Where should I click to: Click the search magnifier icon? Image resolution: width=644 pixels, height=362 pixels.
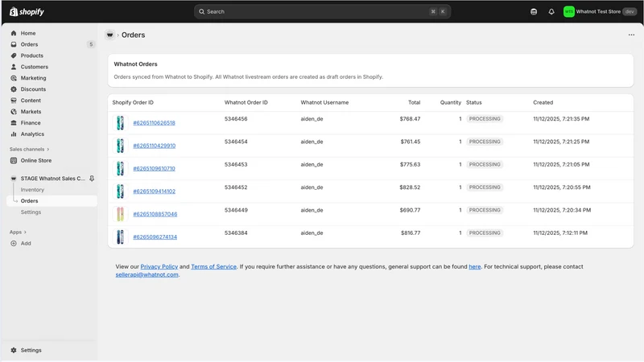202,11
